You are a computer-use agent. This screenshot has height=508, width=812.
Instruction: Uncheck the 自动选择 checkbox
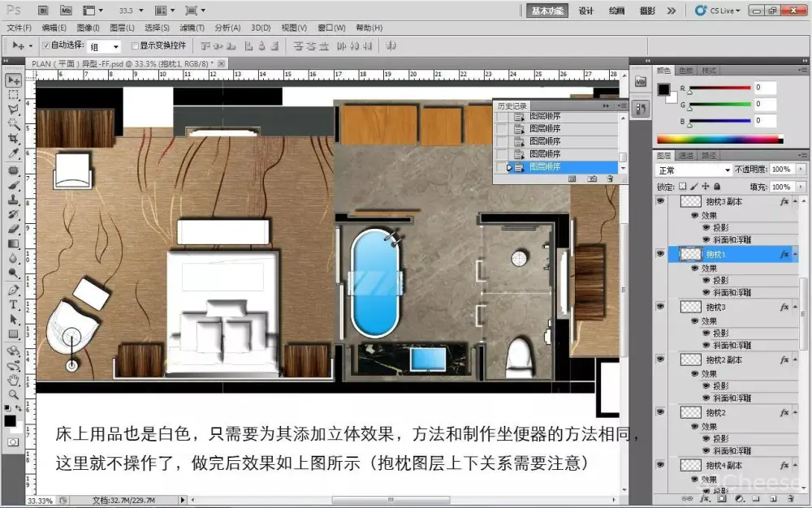point(45,46)
